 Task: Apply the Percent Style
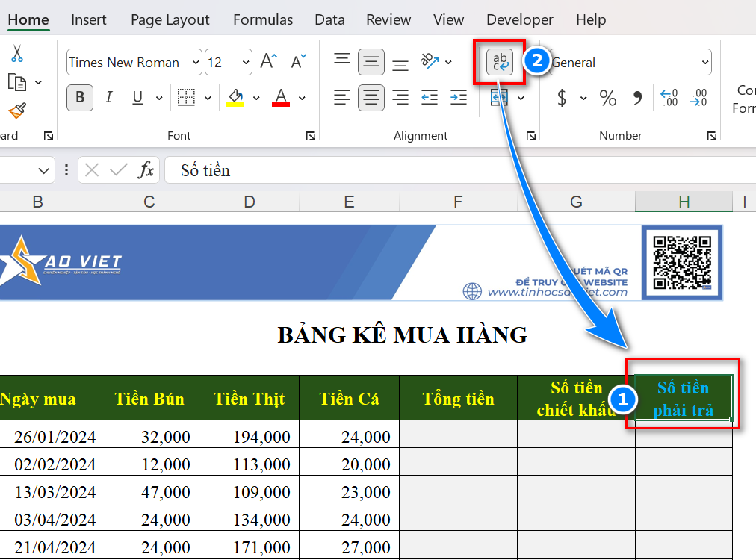607,98
